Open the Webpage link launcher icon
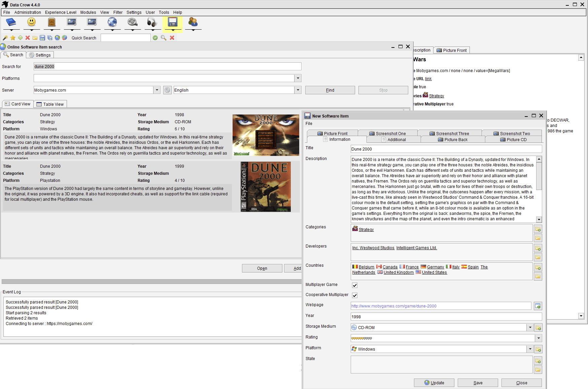The image size is (588, 389). [538, 306]
